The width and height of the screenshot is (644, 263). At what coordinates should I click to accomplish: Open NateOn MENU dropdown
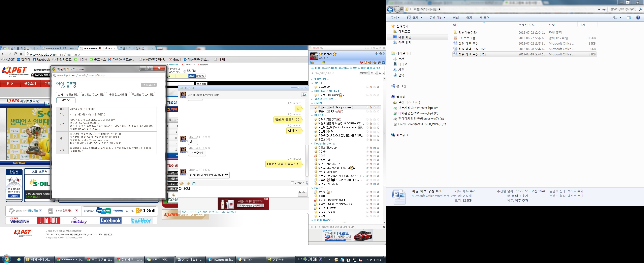coord(367,48)
